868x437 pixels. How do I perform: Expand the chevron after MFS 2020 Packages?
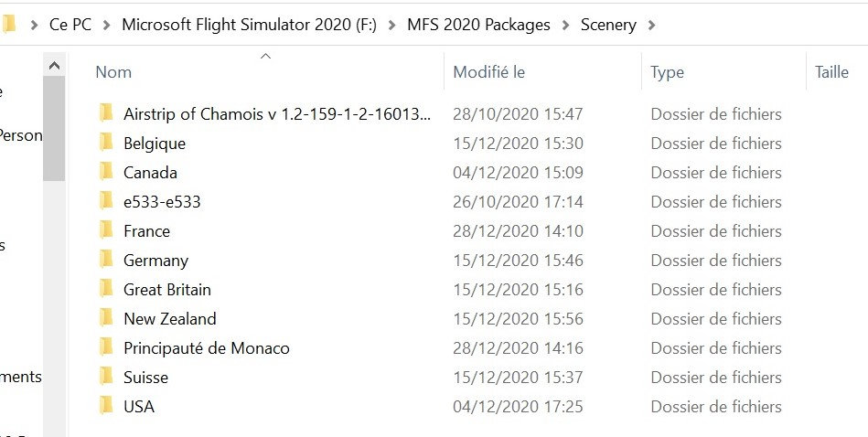point(565,25)
